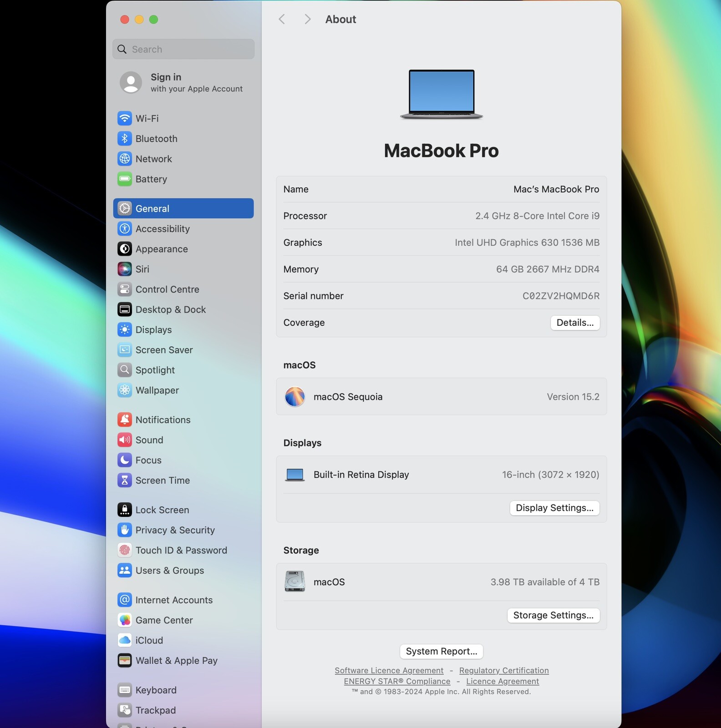Open the Spotlight icon
Image resolution: width=721 pixels, height=728 pixels.
click(x=124, y=370)
